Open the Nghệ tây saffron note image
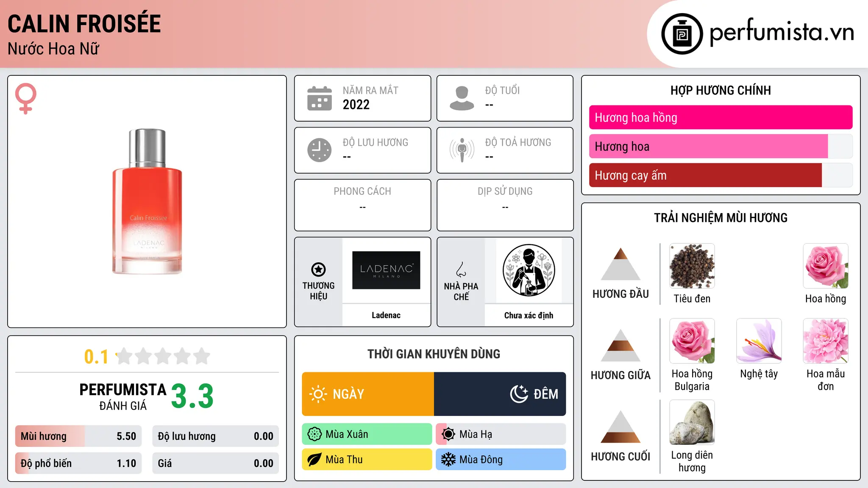 click(x=759, y=341)
